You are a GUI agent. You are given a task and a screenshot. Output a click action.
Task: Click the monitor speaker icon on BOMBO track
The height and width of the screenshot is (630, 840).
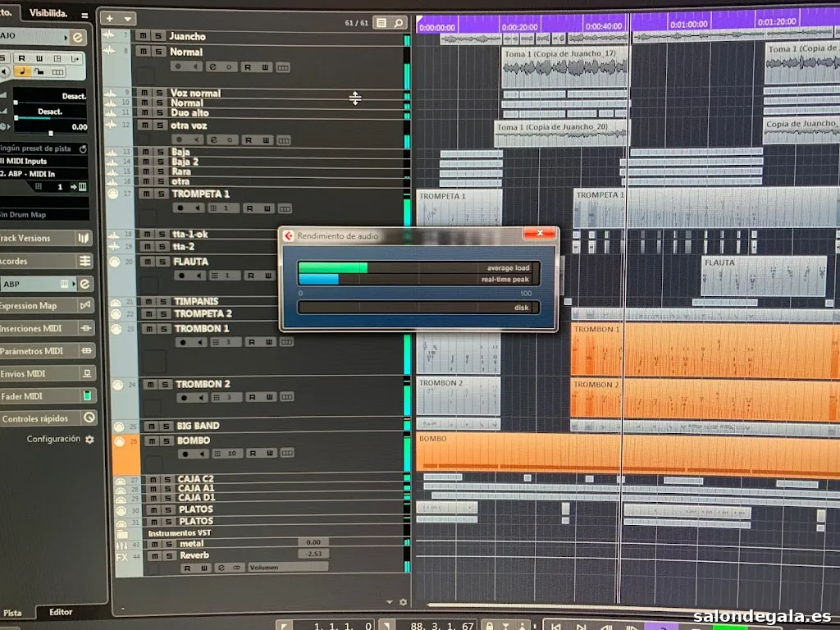pyautogui.click(x=197, y=453)
